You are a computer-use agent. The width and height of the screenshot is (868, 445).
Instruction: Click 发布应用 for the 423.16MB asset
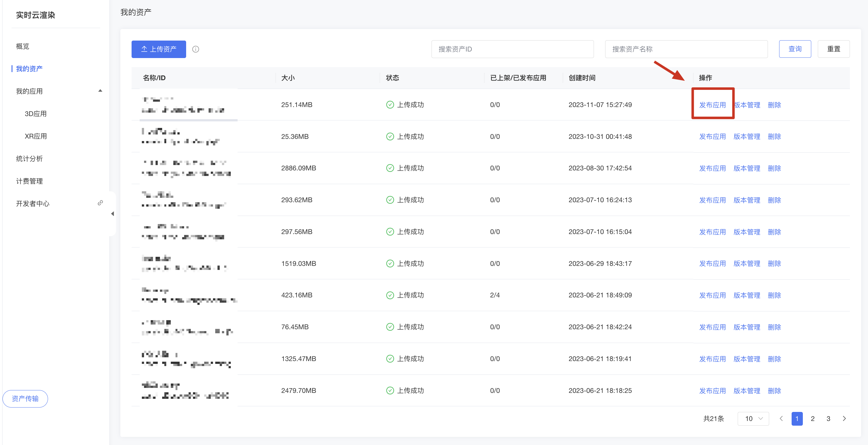(x=712, y=295)
